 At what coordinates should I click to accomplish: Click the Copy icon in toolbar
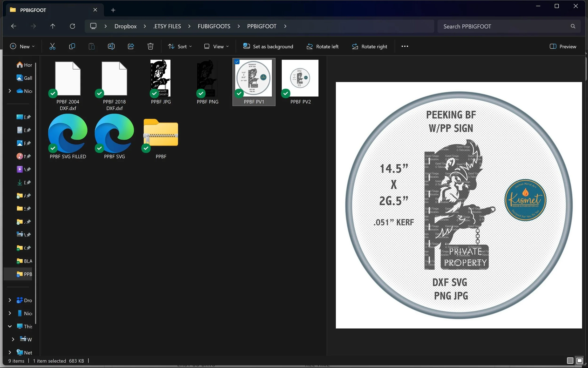72,46
